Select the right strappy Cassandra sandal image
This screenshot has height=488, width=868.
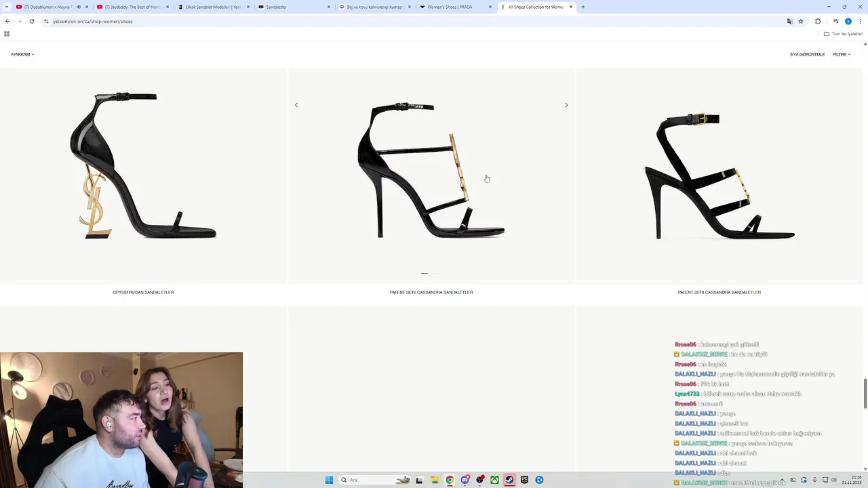coord(719,176)
